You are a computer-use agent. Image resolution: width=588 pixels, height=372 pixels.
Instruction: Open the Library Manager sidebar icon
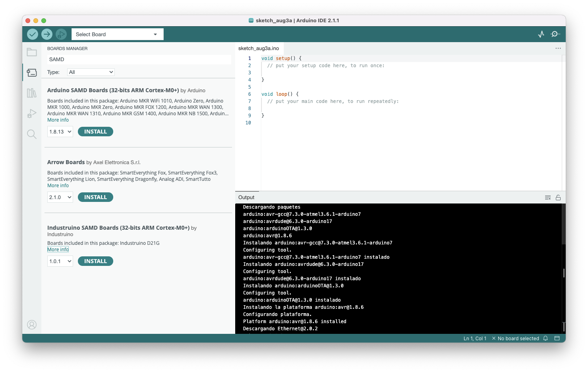(32, 93)
